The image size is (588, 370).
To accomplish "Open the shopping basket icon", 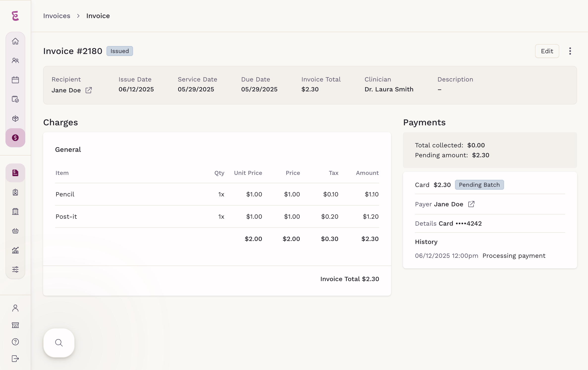I will 15,231.
